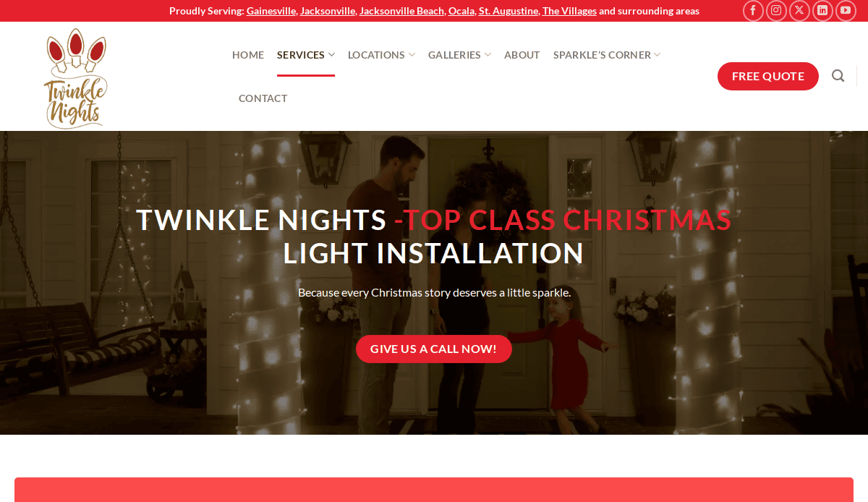The height and width of the screenshot is (502, 868).
Task: Open the Facebook social icon
Action: [753, 11]
